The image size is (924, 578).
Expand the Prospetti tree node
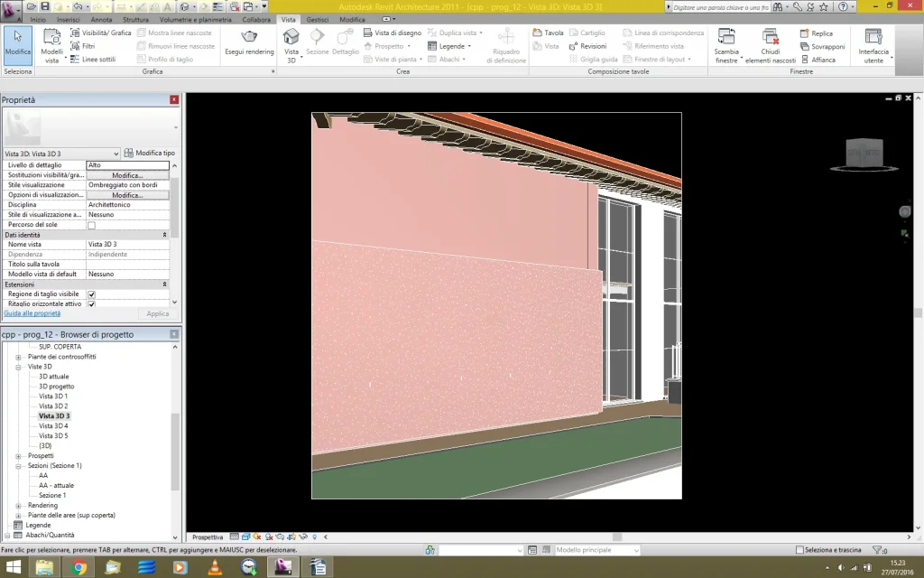[18, 456]
